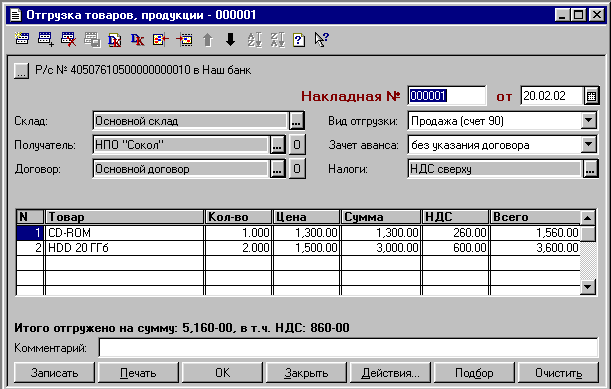611x389 pixels.
Task: Click the Товар column header
Action: (124, 217)
